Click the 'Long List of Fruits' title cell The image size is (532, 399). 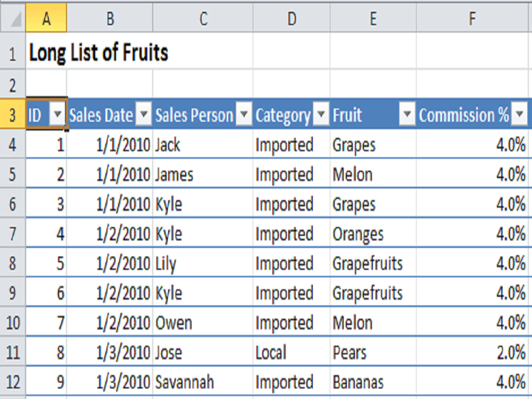98,53
